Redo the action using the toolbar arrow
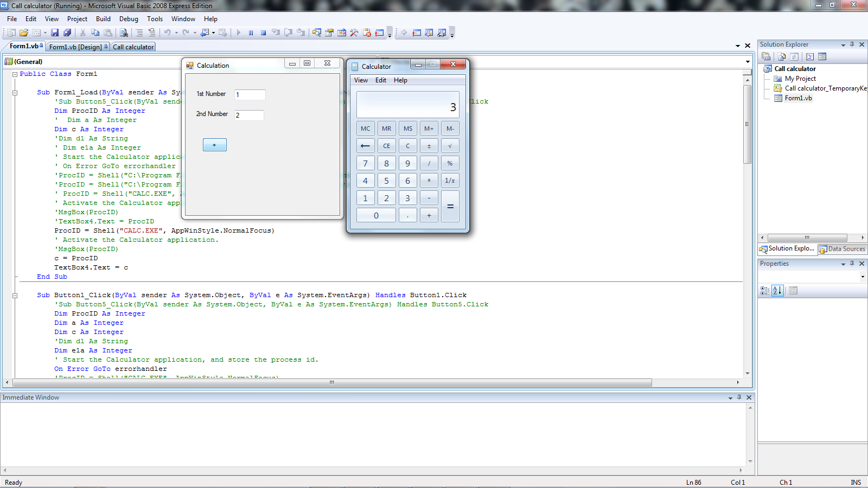 pyautogui.click(x=186, y=33)
